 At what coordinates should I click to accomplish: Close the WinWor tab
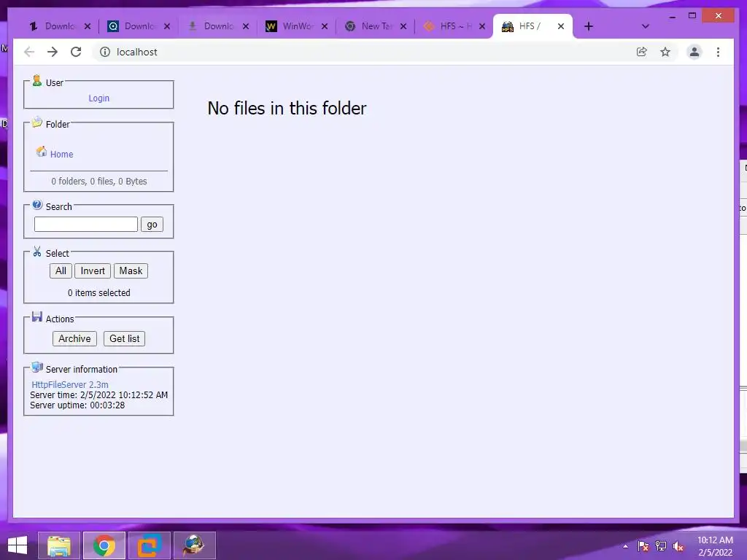pos(325,26)
